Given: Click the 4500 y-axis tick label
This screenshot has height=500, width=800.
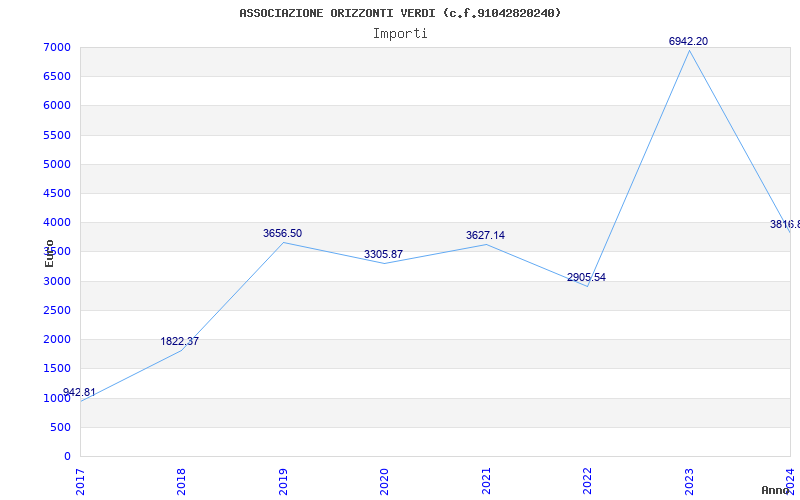Looking at the screenshot, I should pos(57,193).
